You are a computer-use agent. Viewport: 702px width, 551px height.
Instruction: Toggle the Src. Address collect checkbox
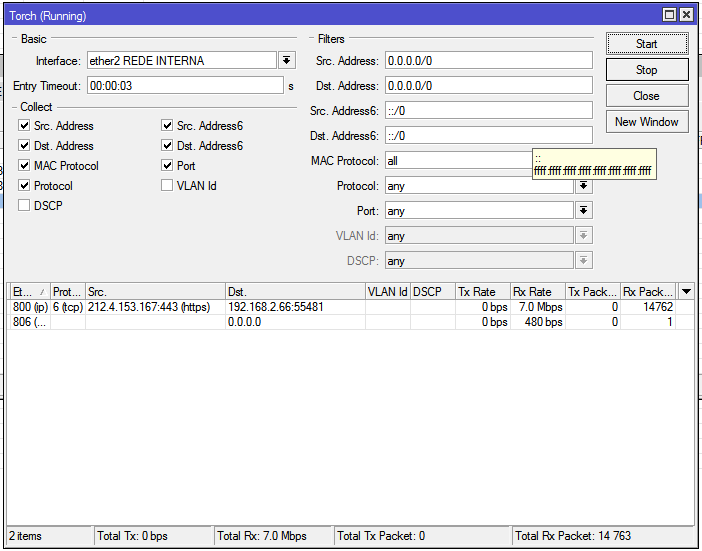coord(24,126)
